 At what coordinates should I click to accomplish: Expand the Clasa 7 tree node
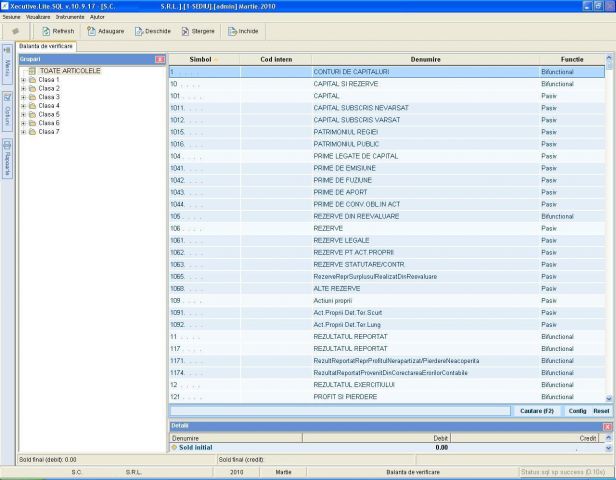[x=24, y=132]
